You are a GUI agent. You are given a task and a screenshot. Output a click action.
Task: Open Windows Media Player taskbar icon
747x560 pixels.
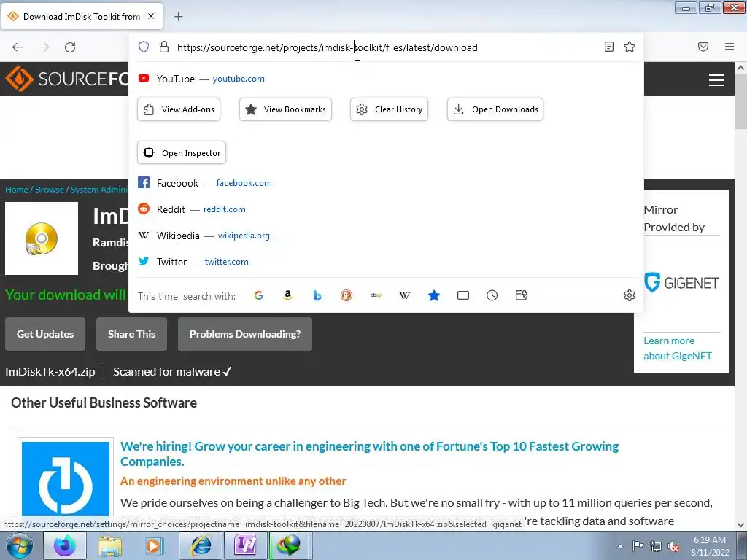[155, 545]
